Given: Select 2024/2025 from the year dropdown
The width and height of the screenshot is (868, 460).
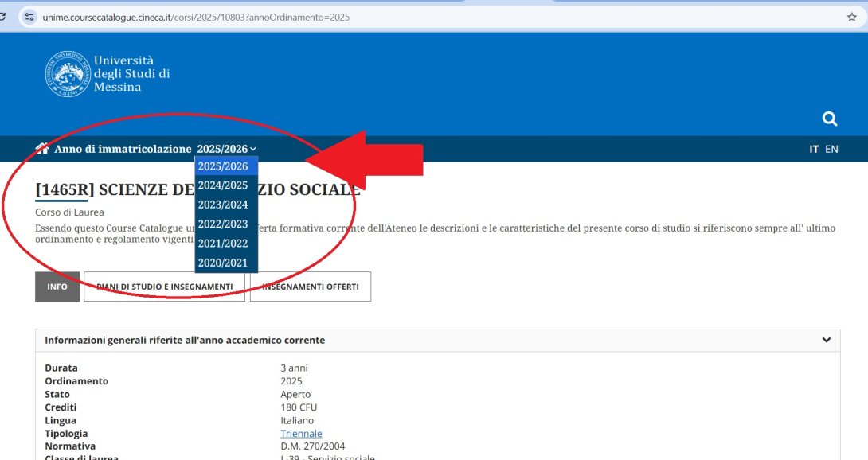Looking at the screenshot, I should click(223, 185).
